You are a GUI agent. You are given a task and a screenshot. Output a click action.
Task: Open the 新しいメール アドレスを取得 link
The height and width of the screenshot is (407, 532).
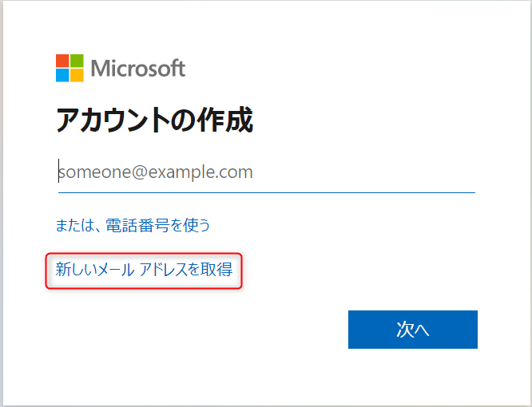click(x=144, y=270)
